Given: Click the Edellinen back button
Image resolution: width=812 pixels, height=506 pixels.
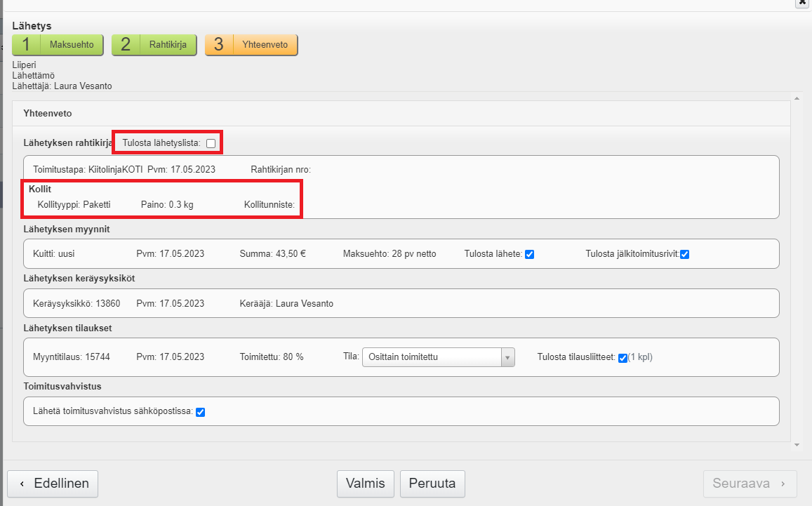Looking at the screenshot, I should [53, 484].
